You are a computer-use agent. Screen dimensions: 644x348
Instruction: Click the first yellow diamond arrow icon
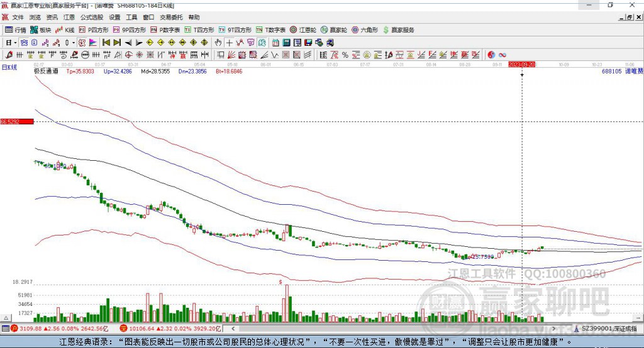(x=150, y=43)
